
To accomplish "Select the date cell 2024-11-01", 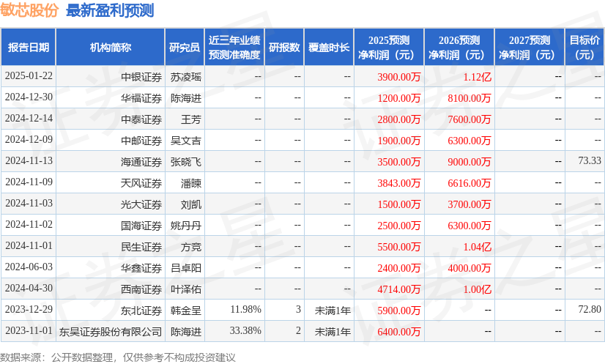I will [x=29, y=245].
